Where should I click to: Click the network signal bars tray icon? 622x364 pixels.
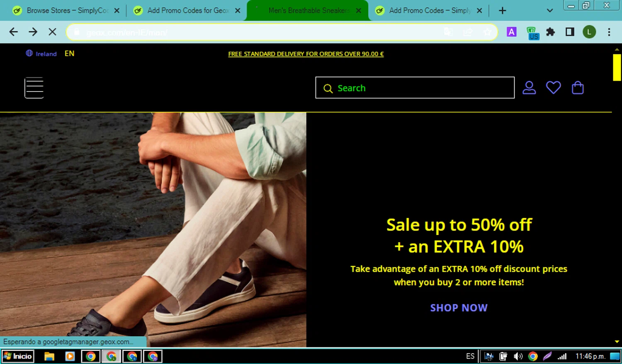[562, 356]
